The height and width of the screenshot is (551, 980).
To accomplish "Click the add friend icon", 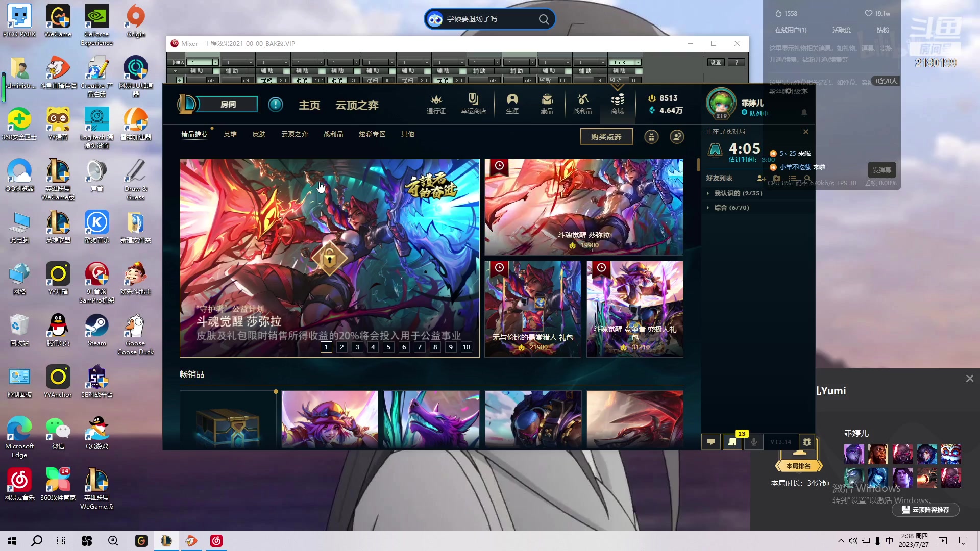I will coord(761,178).
